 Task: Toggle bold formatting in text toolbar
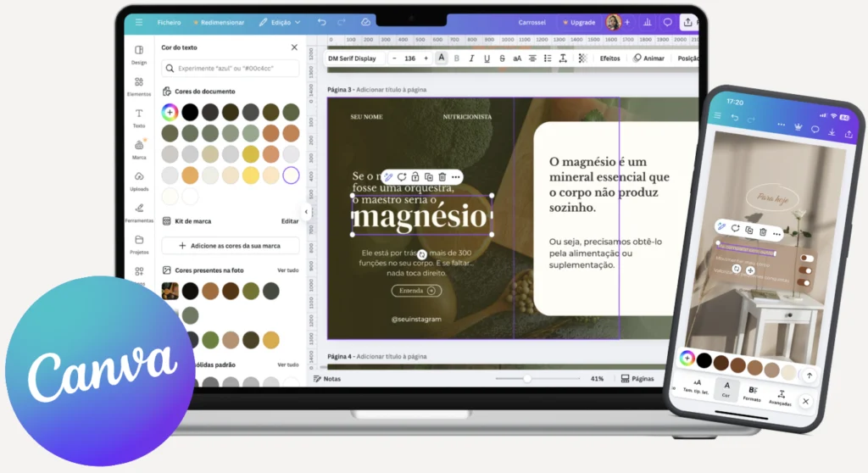pyautogui.click(x=457, y=58)
